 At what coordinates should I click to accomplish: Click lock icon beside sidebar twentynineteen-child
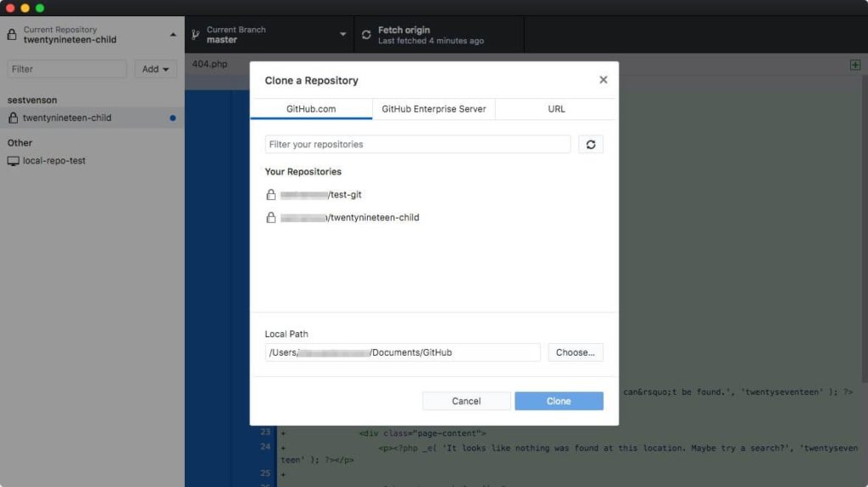[x=14, y=118]
